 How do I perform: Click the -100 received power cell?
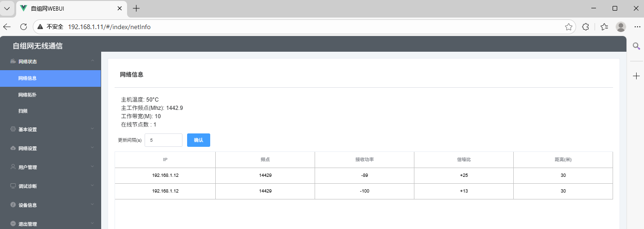pyautogui.click(x=365, y=191)
